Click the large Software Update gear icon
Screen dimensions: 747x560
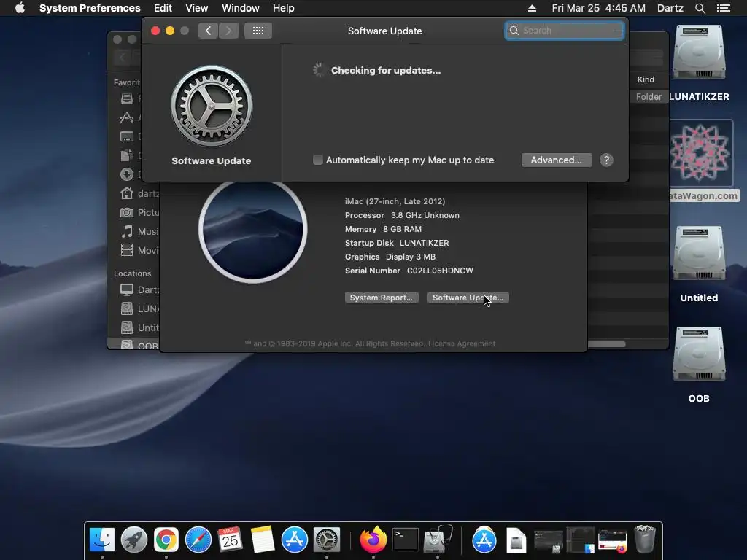(212, 106)
